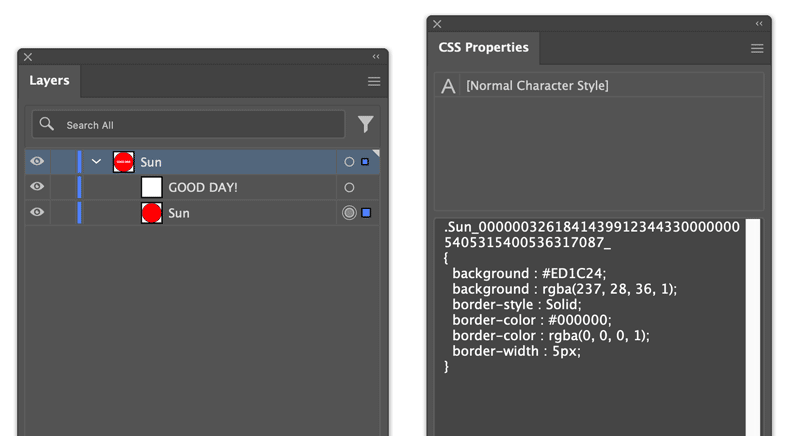Select the top-level Sun layer name
Viewport: 790px width, 436px height.
[x=151, y=162]
